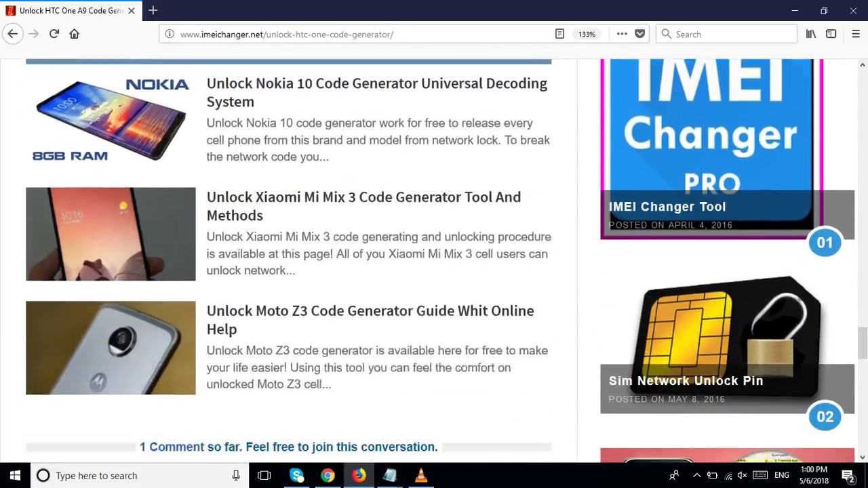Show site information icon in address bar
This screenshot has height=488, width=868.
[170, 34]
